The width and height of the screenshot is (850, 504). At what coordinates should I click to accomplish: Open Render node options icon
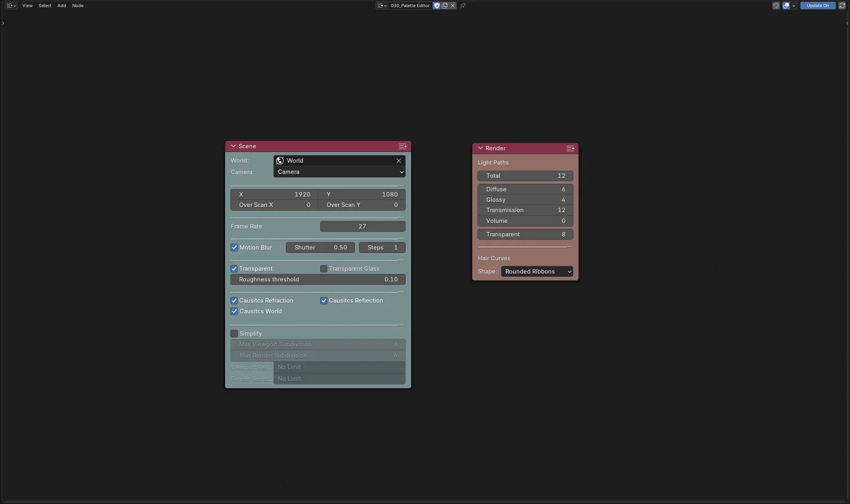click(x=570, y=149)
